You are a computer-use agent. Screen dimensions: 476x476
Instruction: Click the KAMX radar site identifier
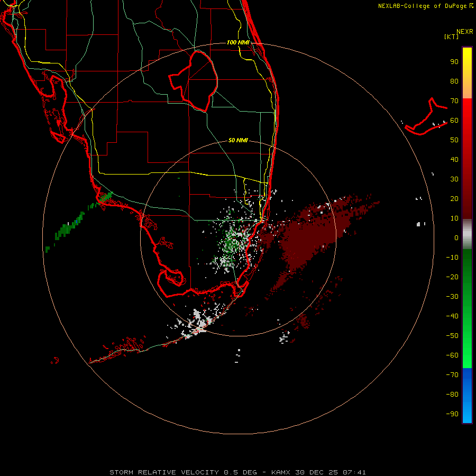[281, 472]
